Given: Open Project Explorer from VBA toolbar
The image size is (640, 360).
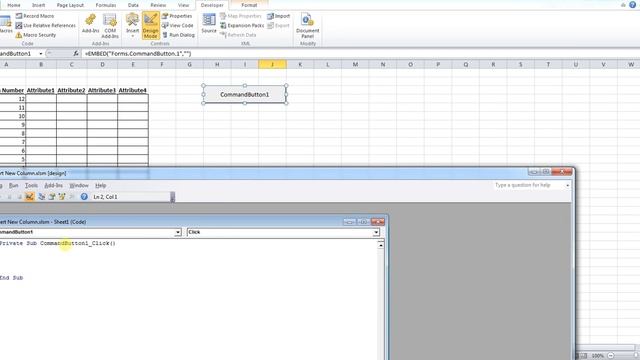Looking at the screenshot, I should pyautogui.click(x=41, y=197).
